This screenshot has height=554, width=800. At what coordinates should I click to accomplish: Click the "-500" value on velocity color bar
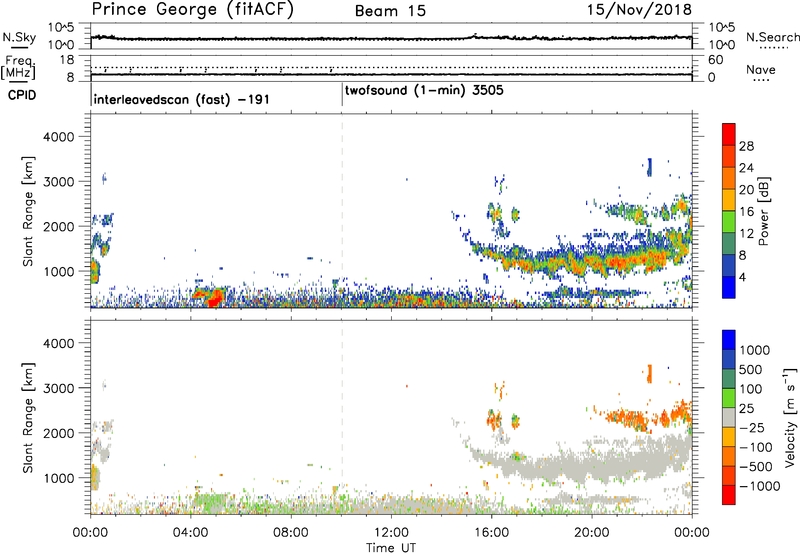click(x=756, y=467)
